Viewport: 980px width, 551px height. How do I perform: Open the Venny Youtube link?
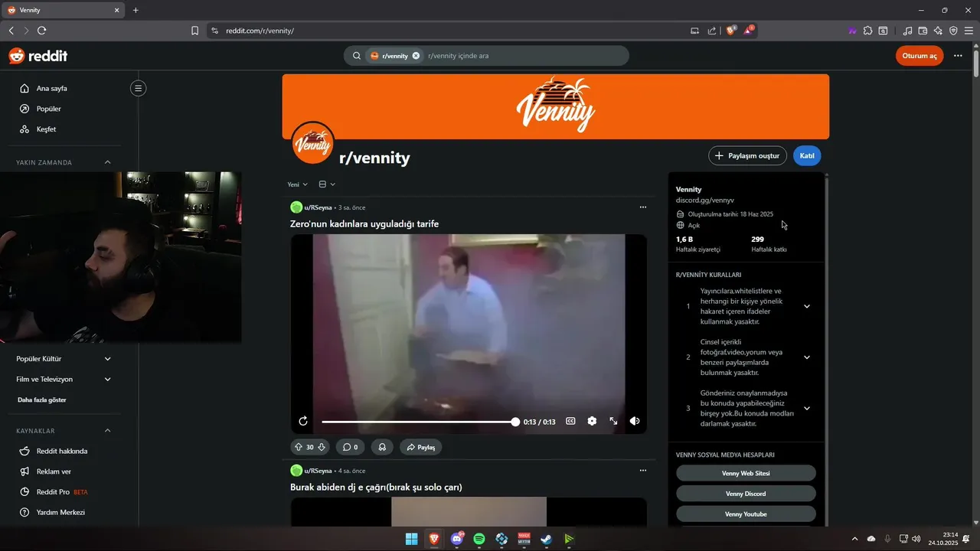(x=746, y=514)
